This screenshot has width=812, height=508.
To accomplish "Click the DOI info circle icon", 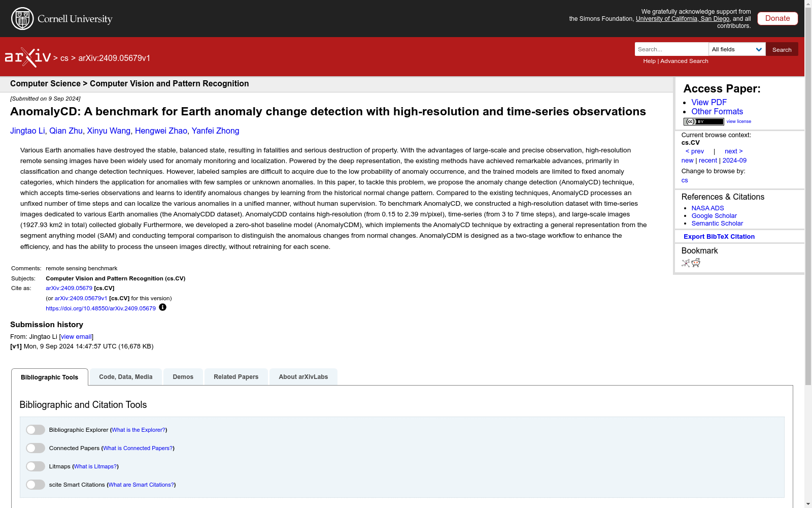I will (x=162, y=307).
